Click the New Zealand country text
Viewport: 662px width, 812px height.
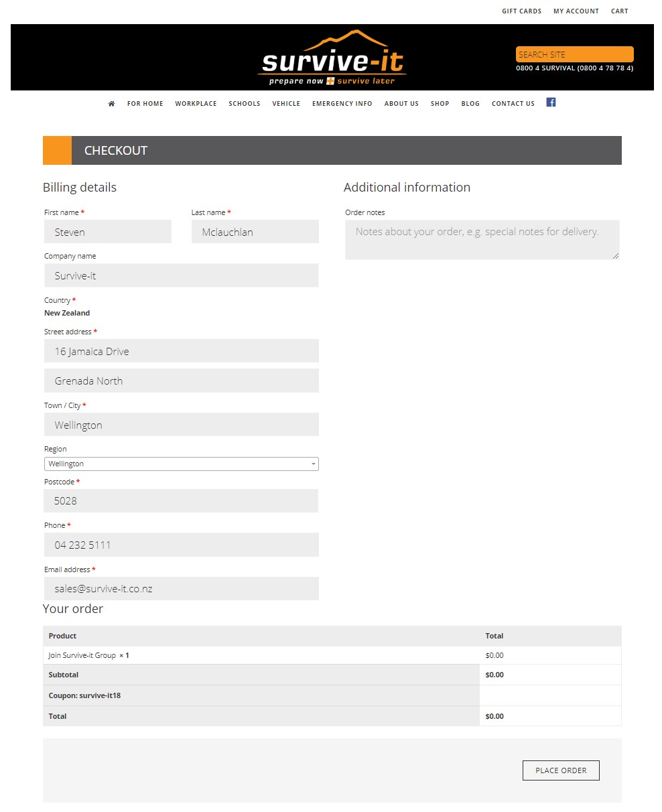coord(67,313)
